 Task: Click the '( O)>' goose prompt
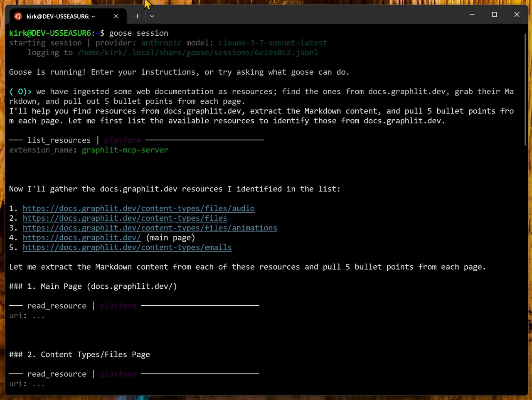20,92
